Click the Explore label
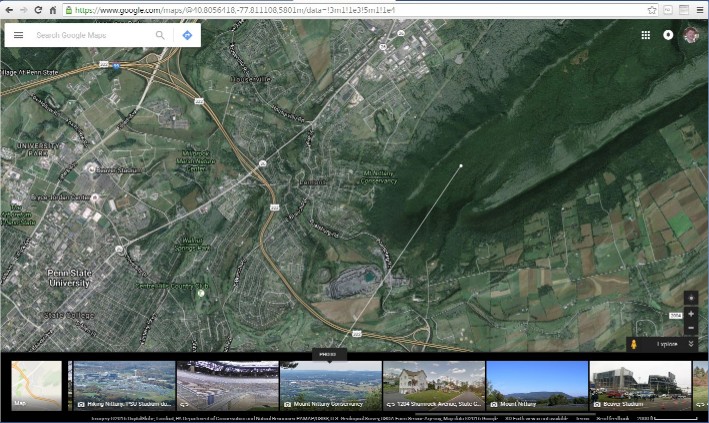 [667, 344]
